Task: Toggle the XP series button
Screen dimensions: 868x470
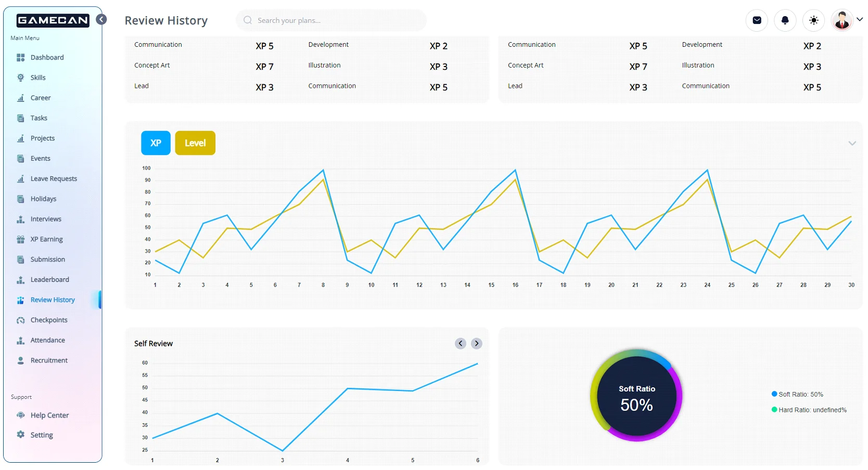Action: (156, 143)
